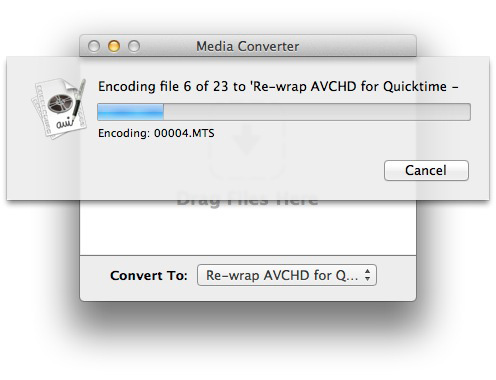Minimize the window with the yellow button
The width and height of the screenshot is (496, 380).
[x=114, y=46]
